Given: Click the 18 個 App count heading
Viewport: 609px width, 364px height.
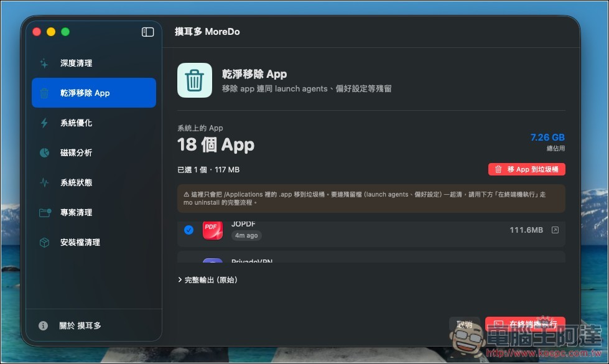Looking at the screenshot, I should point(216,145).
